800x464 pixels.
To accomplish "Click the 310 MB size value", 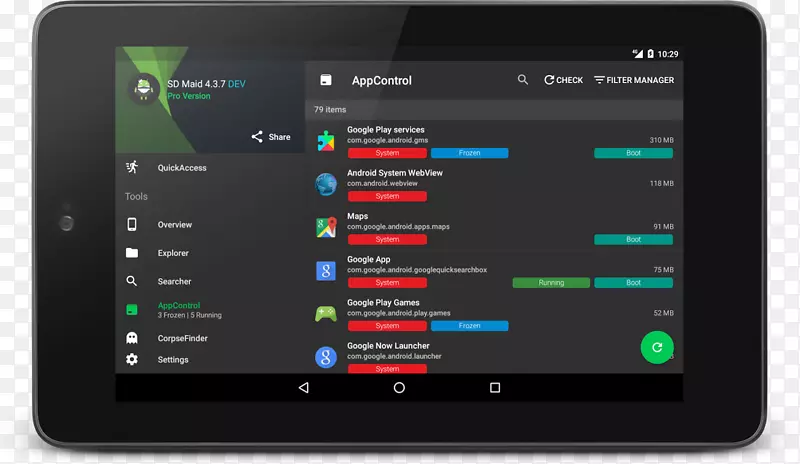I will tap(661, 140).
